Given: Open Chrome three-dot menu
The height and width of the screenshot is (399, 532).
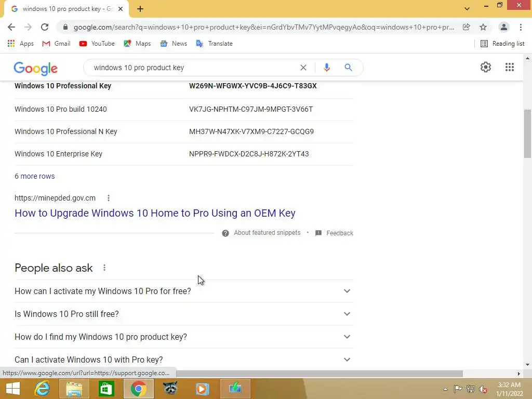Looking at the screenshot, I should point(521,27).
